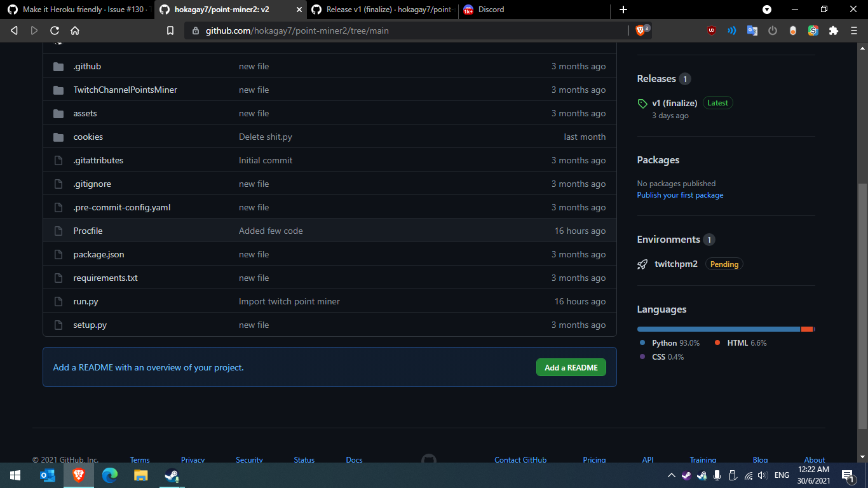Click the uBlock Origin extension icon

(x=712, y=30)
